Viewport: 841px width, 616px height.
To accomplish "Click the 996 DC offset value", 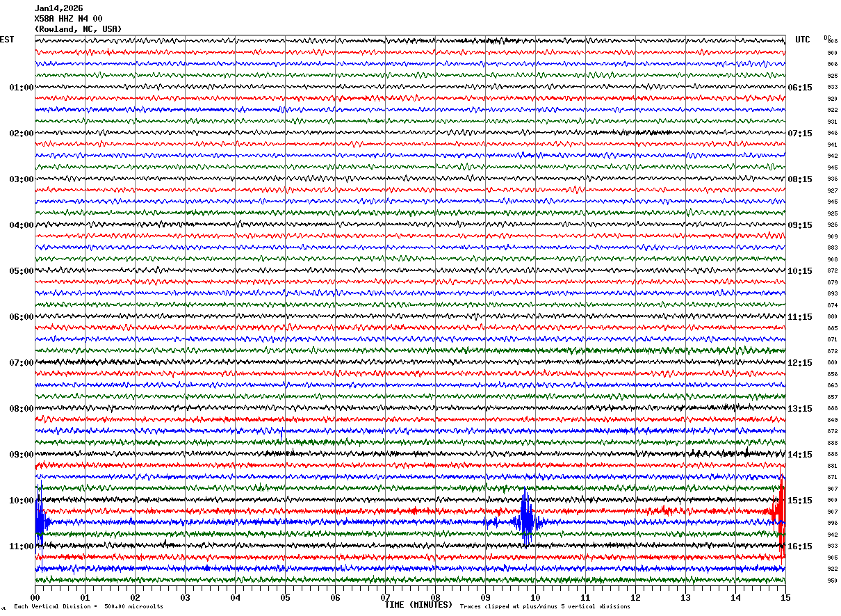I will [832, 524].
